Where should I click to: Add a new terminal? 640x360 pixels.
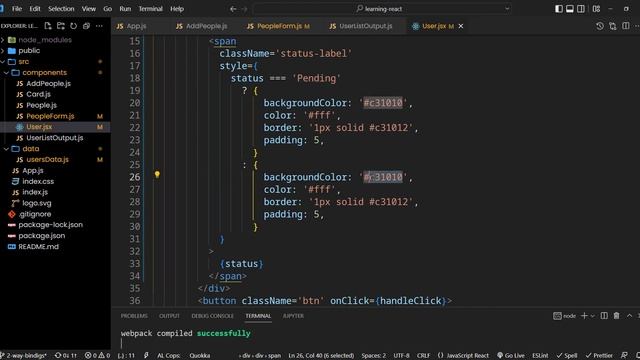tap(584, 316)
